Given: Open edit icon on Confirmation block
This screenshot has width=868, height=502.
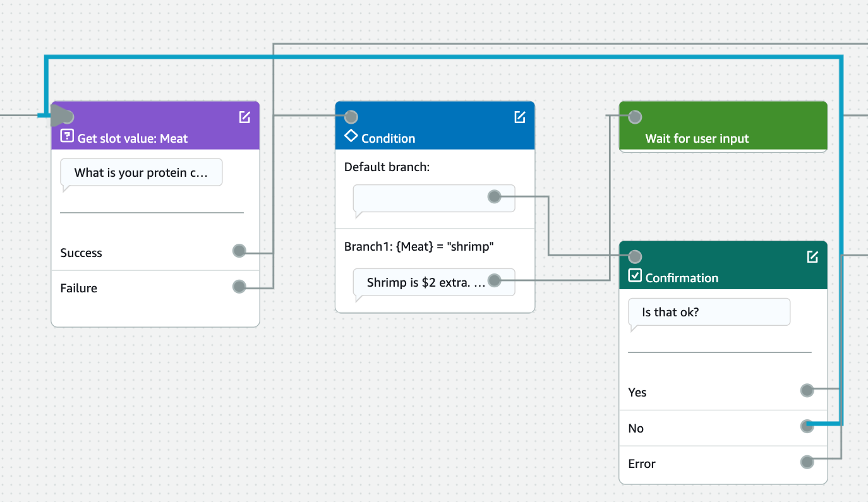Looking at the screenshot, I should pyautogui.click(x=812, y=256).
